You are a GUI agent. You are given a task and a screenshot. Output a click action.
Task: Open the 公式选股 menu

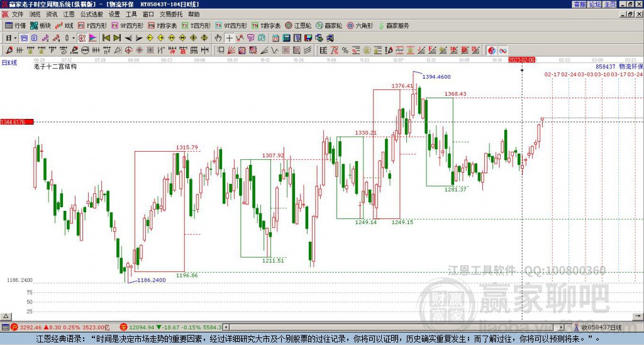(92, 14)
